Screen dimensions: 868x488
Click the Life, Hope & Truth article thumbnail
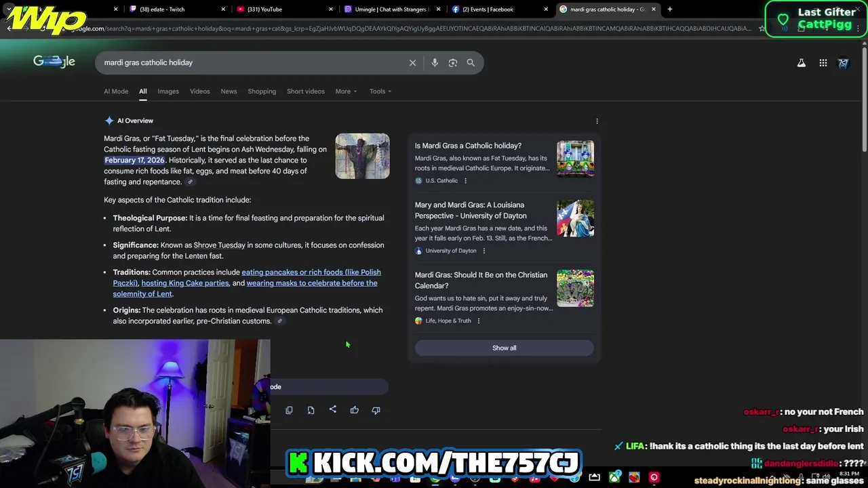click(x=575, y=288)
